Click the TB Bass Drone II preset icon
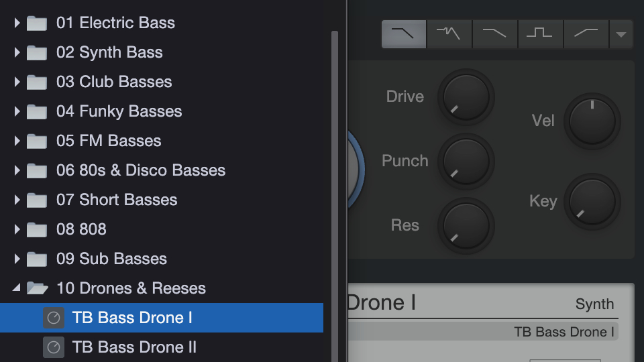Viewport: 644px width, 362px height. [x=54, y=347]
